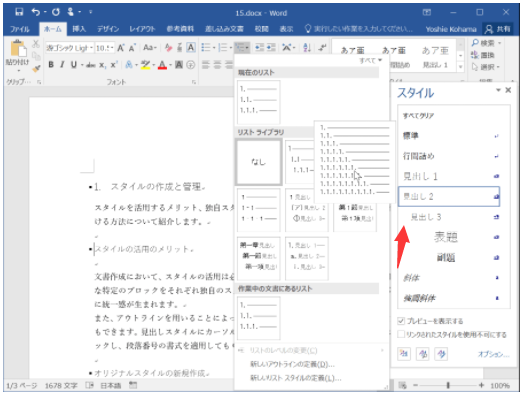
Task: Click the 共有 share button
Action: tap(498, 29)
